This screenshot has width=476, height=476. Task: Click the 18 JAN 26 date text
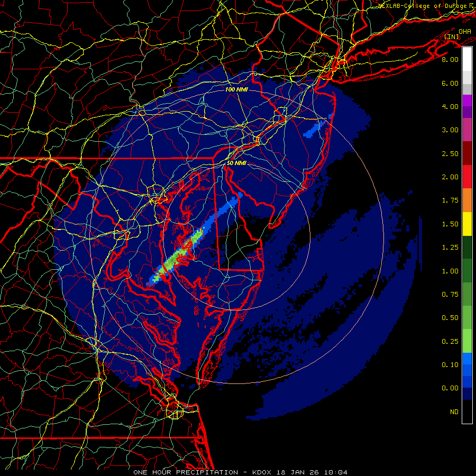tap(298, 472)
